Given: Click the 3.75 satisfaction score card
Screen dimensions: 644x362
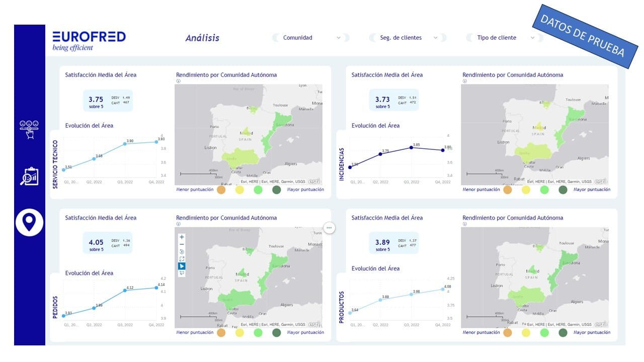Looking at the screenshot, I should [x=107, y=100].
